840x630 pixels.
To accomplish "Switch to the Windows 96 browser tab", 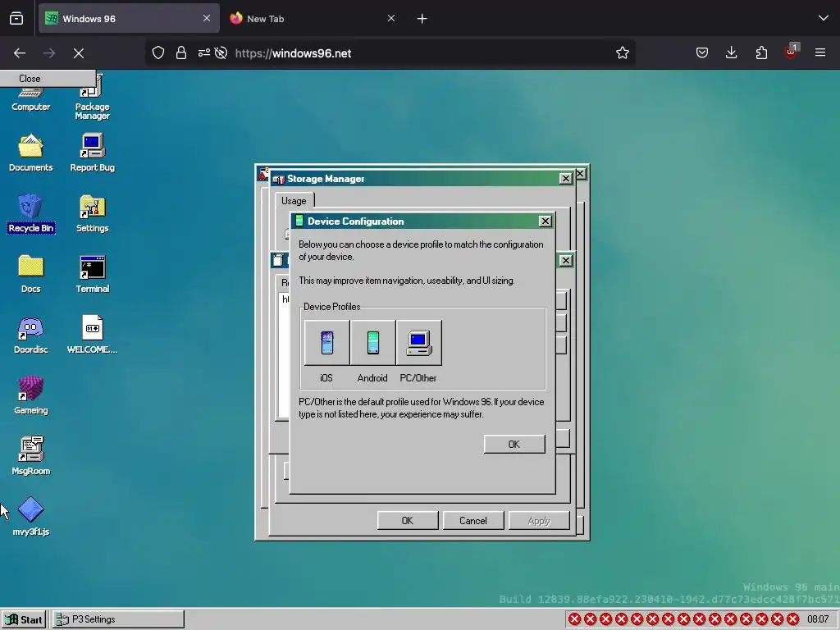I will click(x=129, y=19).
